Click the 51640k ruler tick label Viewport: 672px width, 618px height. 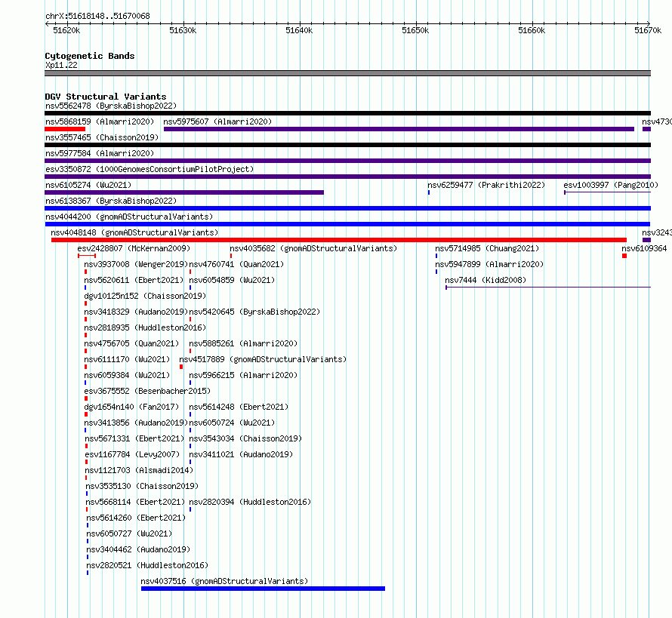(x=299, y=30)
